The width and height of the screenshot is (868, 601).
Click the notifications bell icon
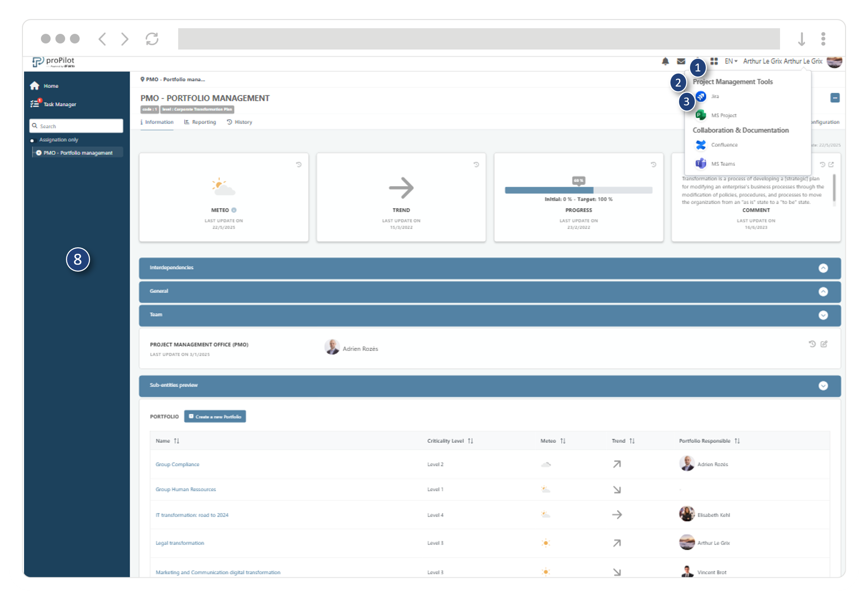pyautogui.click(x=665, y=61)
